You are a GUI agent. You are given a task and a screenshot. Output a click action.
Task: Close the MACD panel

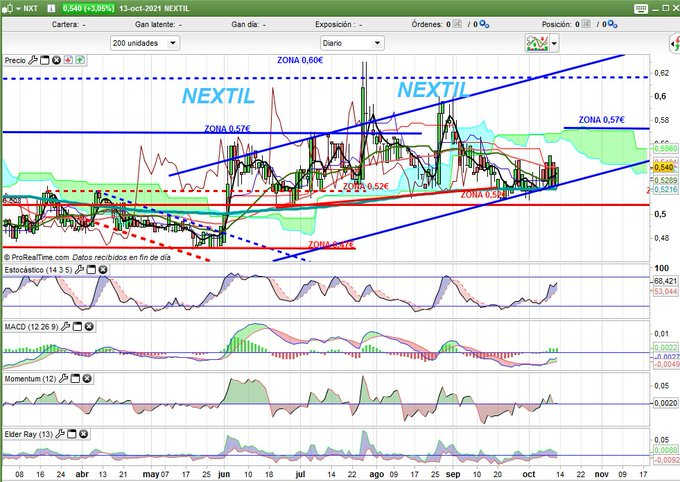pos(89,327)
